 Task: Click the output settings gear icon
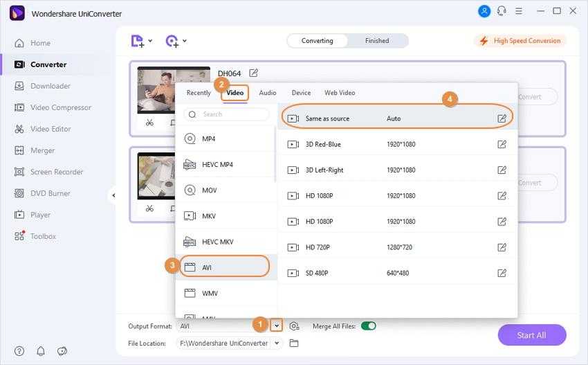click(295, 326)
